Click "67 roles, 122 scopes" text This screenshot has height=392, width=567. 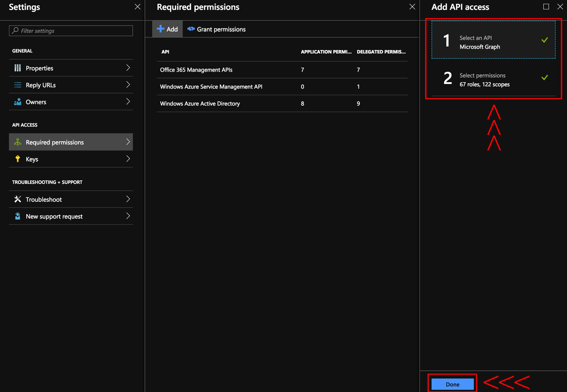(484, 84)
